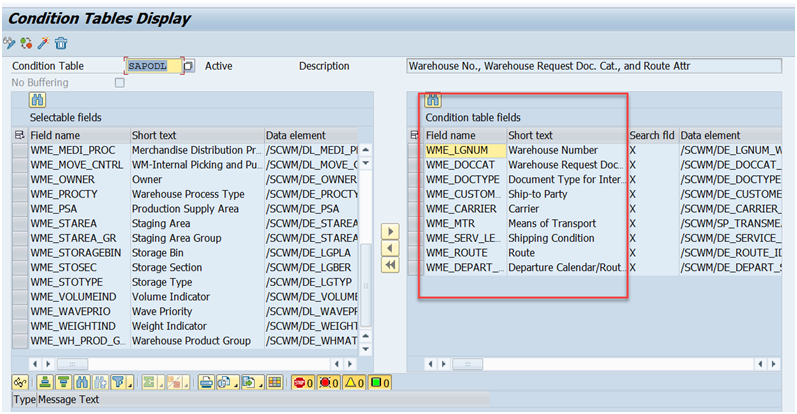The height and width of the screenshot is (414, 797).
Task: Click the Condition Table input field SAPODL
Action: 153,66
